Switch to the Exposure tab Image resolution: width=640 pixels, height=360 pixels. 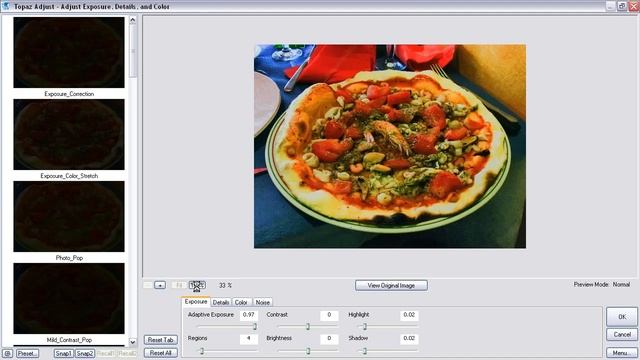pyautogui.click(x=196, y=302)
